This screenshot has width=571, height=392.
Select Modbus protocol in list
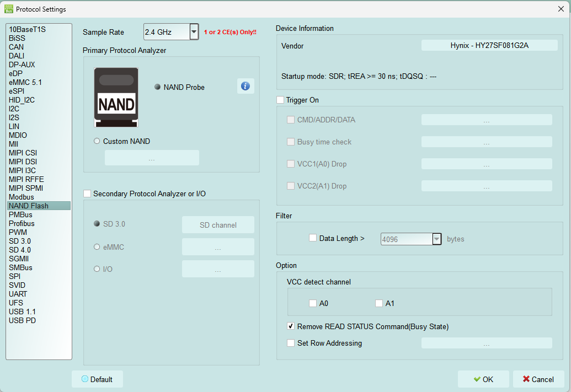tap(39, 197)
